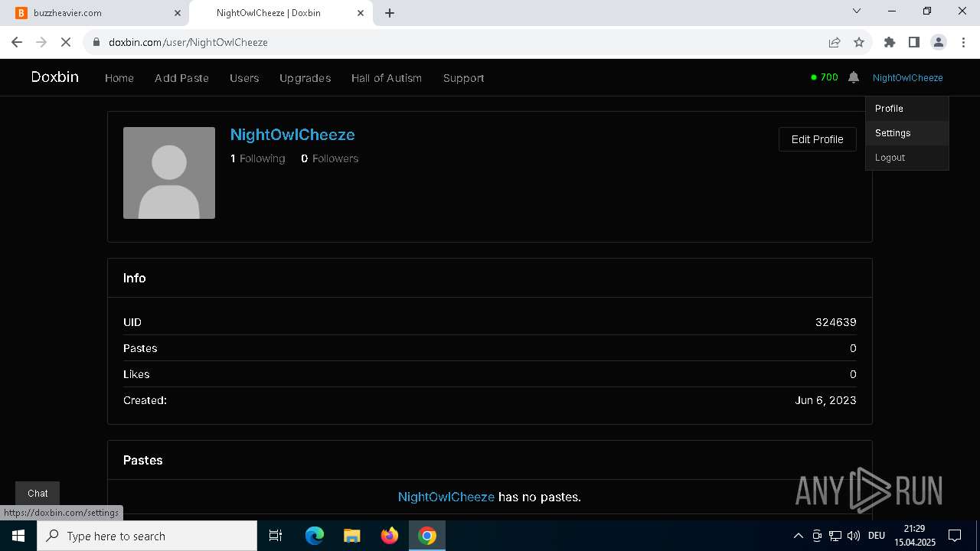Open the Chat button
This screenshot has width=980, height=551.
pyautogui.click(x=38, y=494)
